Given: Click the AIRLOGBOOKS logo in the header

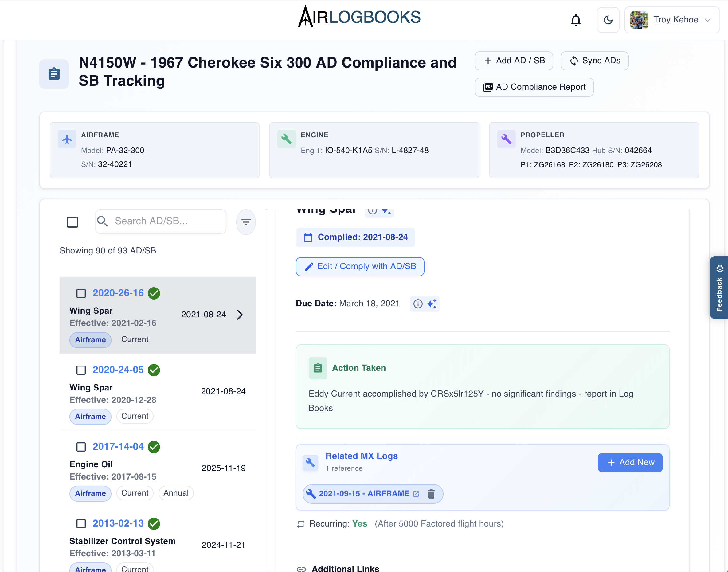Looking at the screenshot, I should [x=359, y=16].
